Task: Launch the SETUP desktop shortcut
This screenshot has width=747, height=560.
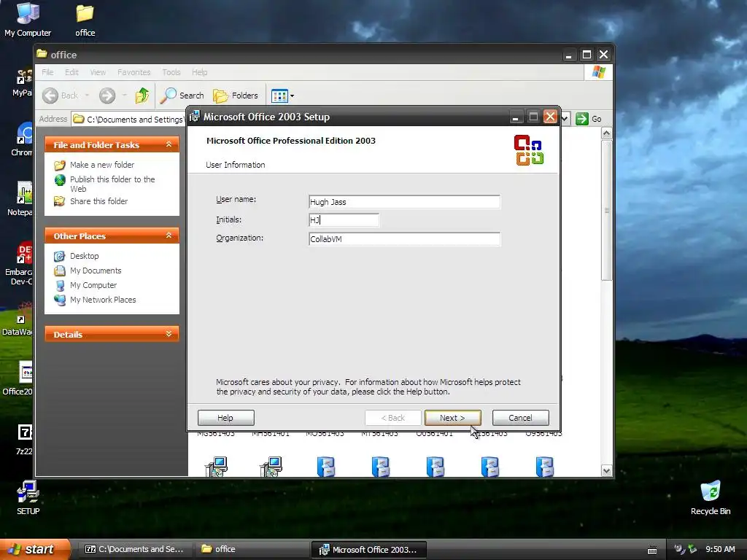Action: pyautogui.click(x=28, y=497)
